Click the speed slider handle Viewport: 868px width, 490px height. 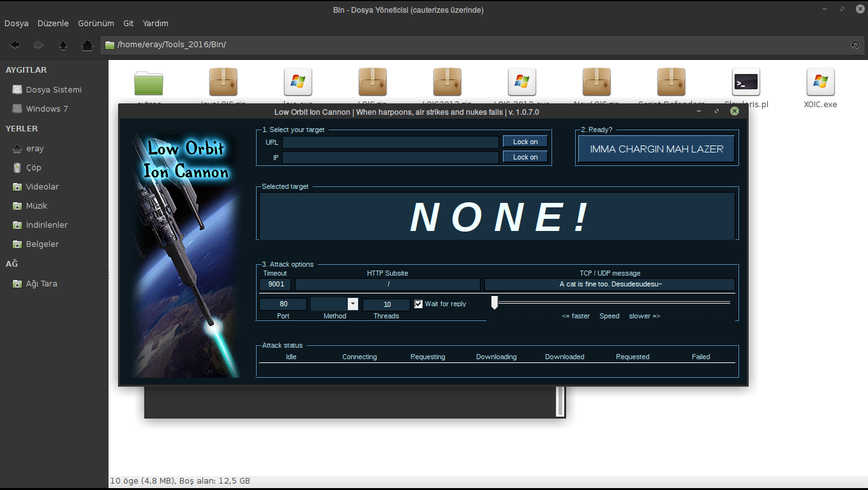point(494,303)
